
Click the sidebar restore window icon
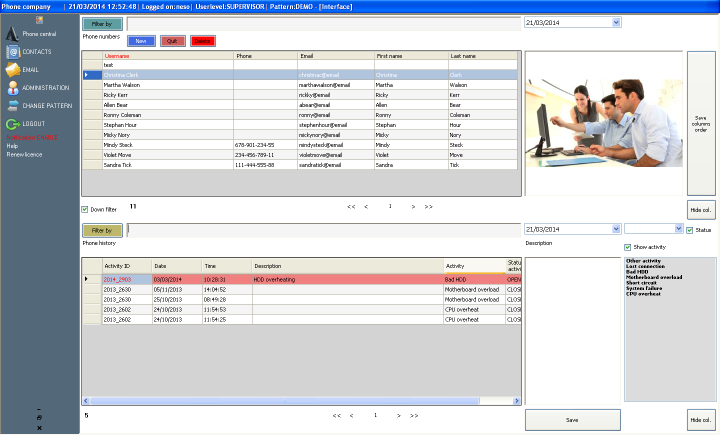click(39, 418)
